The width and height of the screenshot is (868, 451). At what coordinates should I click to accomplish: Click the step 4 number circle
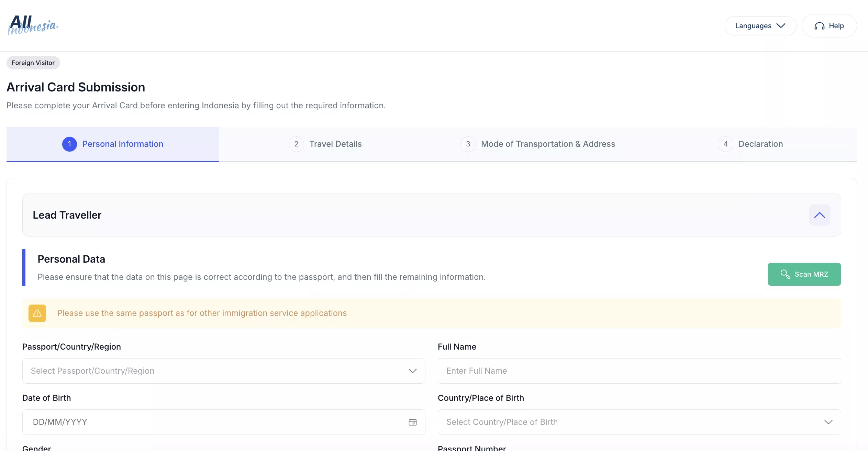725,144
